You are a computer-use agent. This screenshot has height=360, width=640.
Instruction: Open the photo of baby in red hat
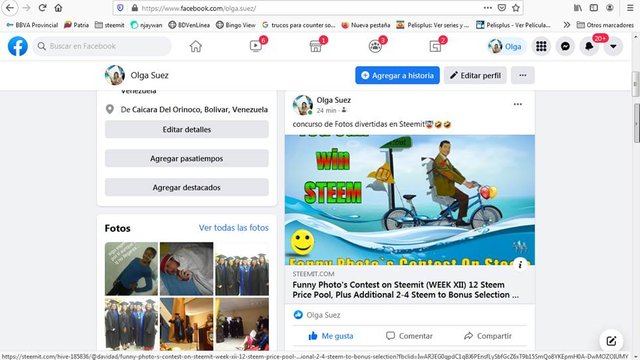pyautogui.click(x=187, y=269)
